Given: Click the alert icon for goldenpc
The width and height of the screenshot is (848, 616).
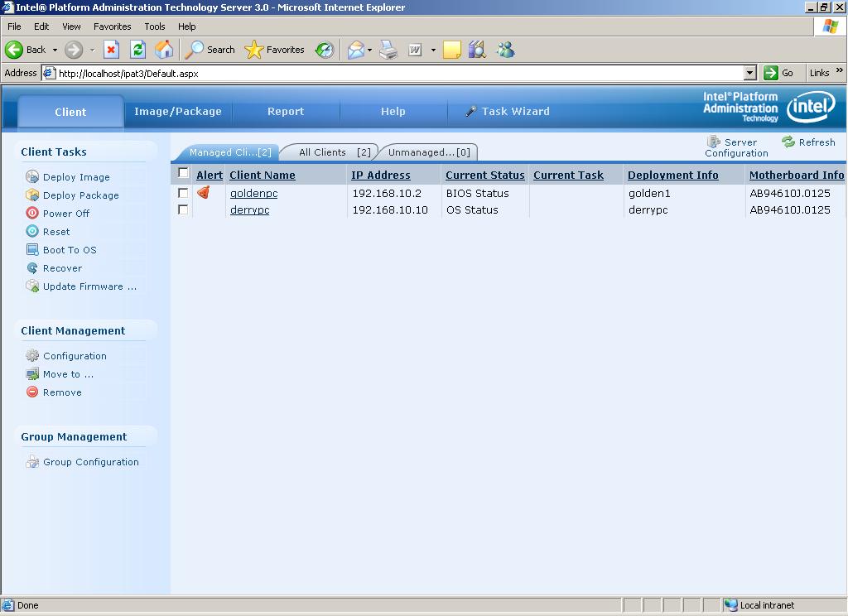Looking at the screenshot, I should tap(203, 193).
